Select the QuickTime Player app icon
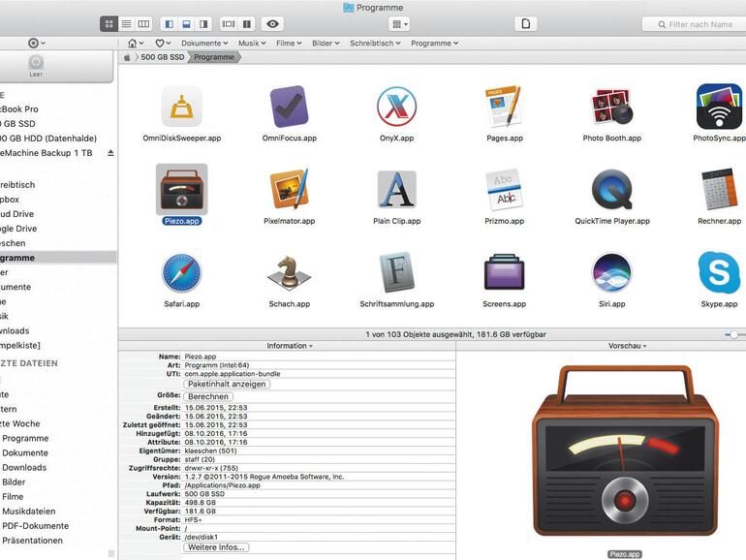This screenshot has height=560, width=746. point(611,189)
